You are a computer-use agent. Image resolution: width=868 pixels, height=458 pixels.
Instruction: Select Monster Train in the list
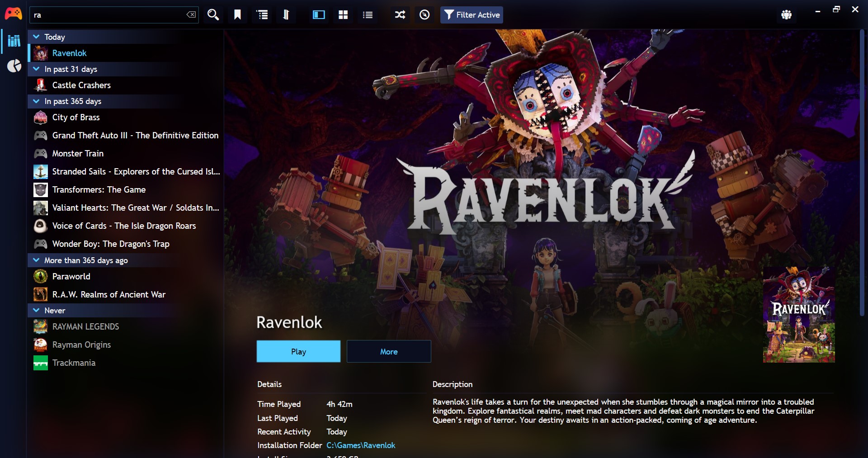point(126,153)
